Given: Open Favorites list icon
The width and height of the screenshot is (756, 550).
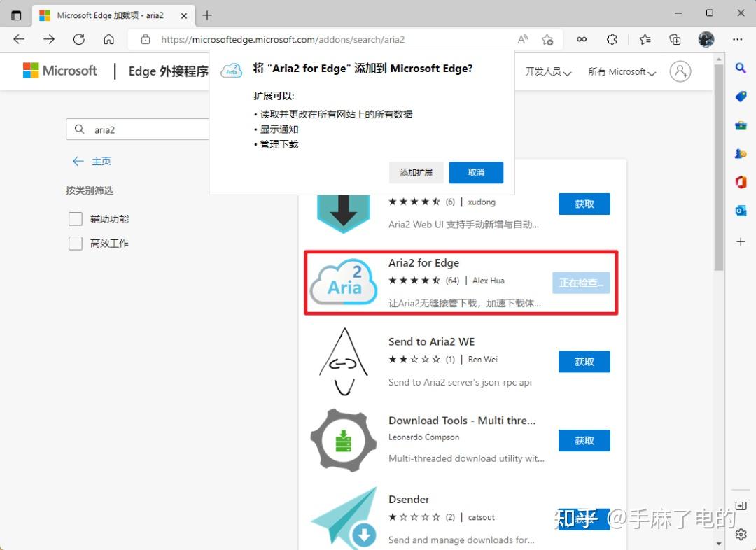Looking at the screenshot, I should [645, 39].
